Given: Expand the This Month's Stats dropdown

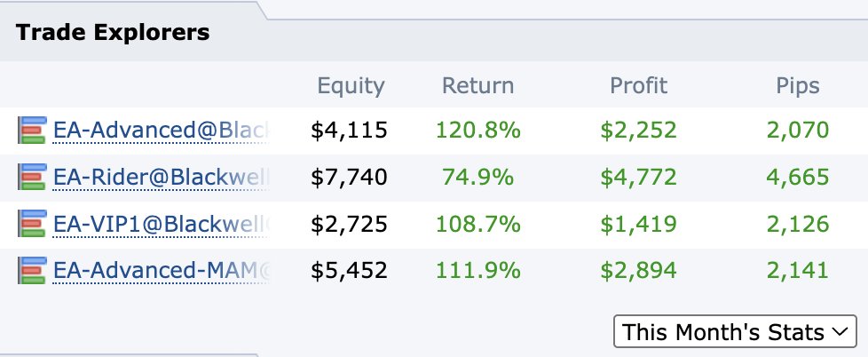Looking at the screenshot, I should (735, 332).
